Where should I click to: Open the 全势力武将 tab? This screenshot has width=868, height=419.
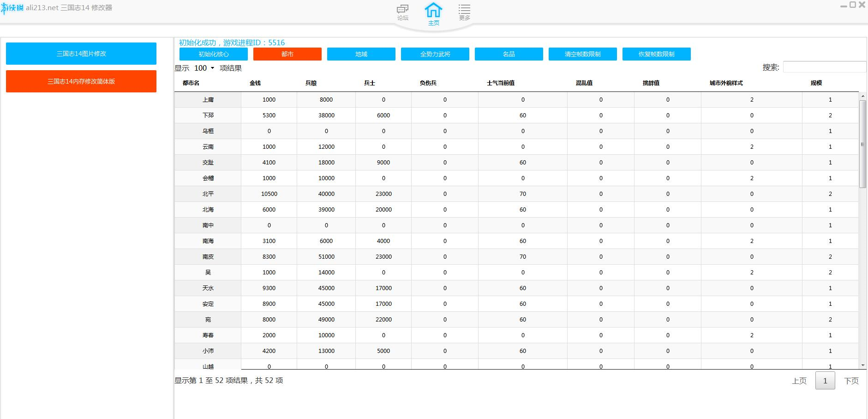click(x=435, y=54)
